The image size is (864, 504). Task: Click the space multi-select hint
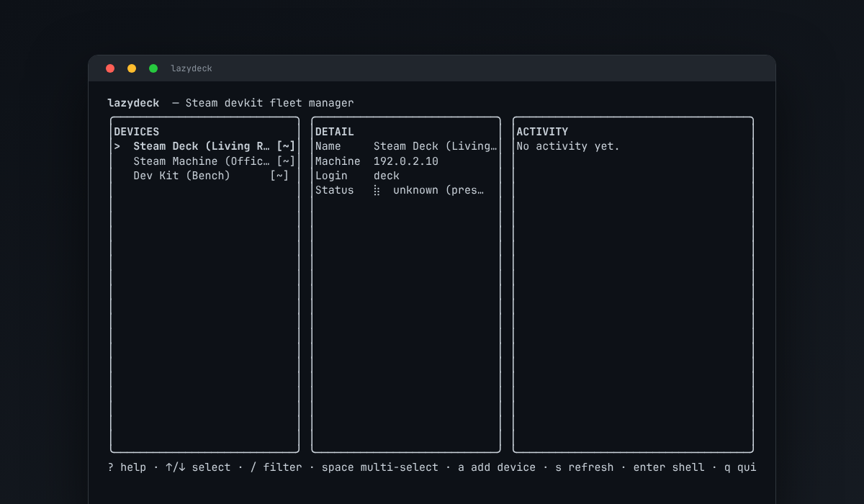pos(380,467)
